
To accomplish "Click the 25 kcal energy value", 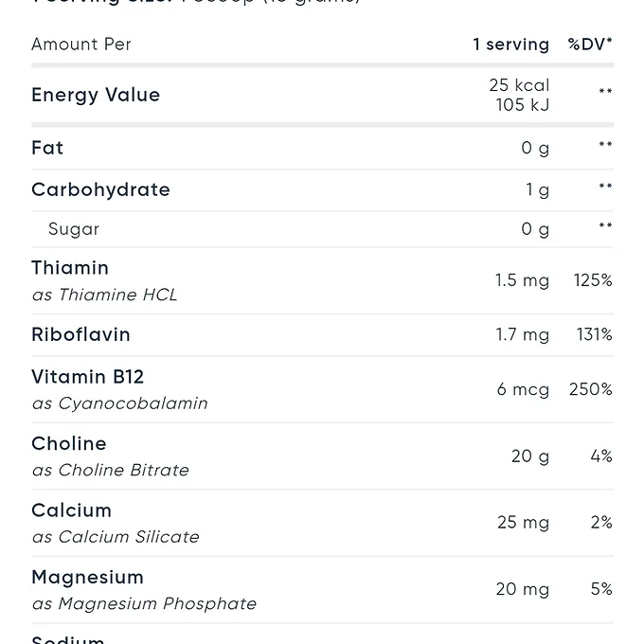I will point(519,85).
